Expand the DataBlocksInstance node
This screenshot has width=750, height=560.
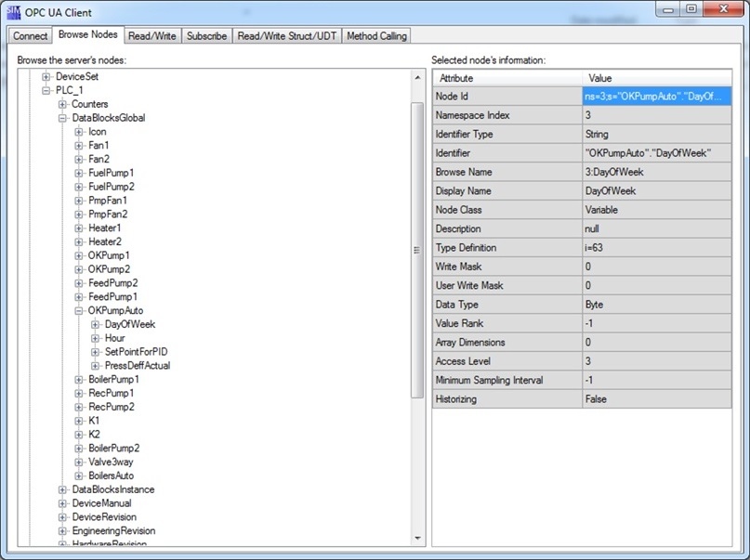[62, 489]
